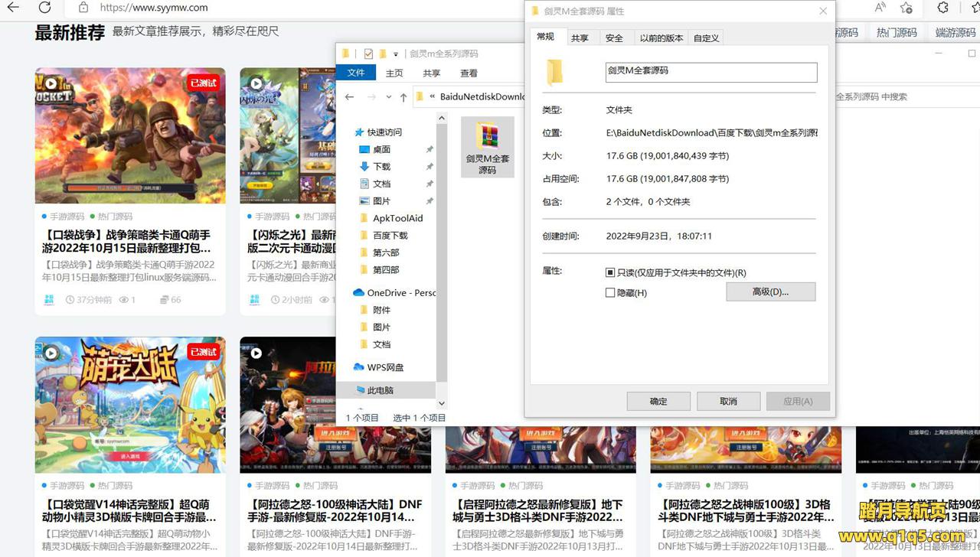Open the browser extensions puzzle icon
This screenshot has width=980, height=557.
click(942, 8)
